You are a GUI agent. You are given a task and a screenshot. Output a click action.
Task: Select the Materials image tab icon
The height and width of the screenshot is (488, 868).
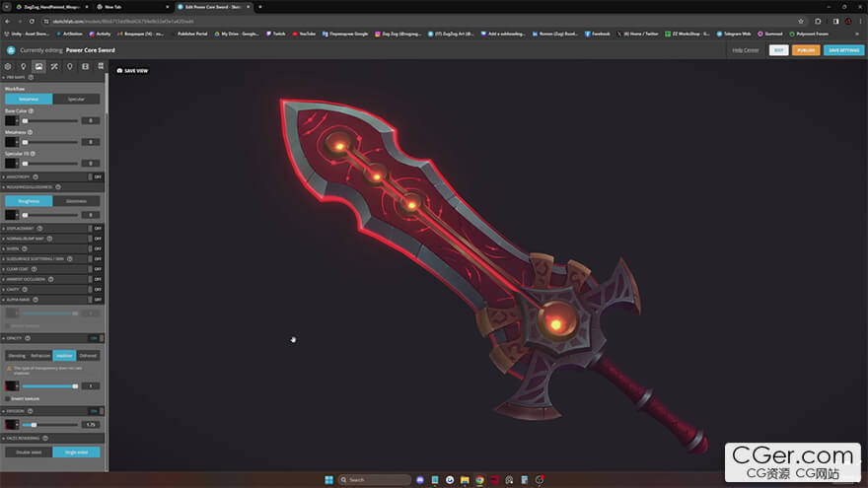pos(38,66)
